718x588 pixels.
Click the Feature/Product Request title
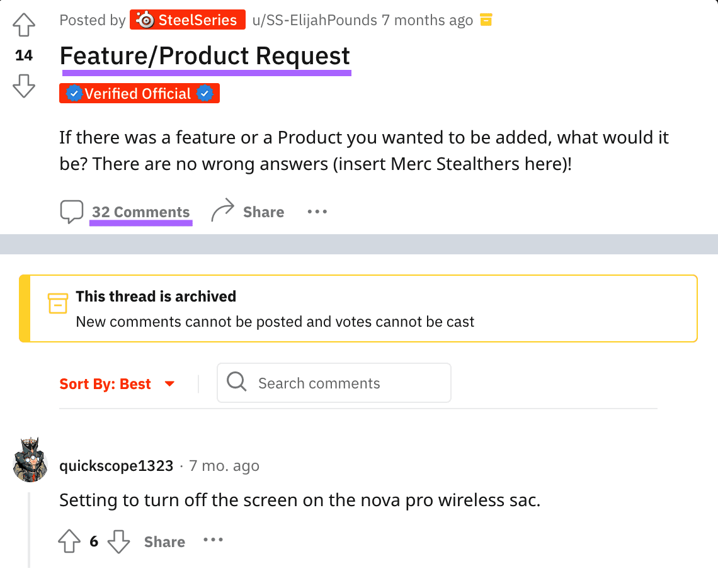click(x=205, y=56)
